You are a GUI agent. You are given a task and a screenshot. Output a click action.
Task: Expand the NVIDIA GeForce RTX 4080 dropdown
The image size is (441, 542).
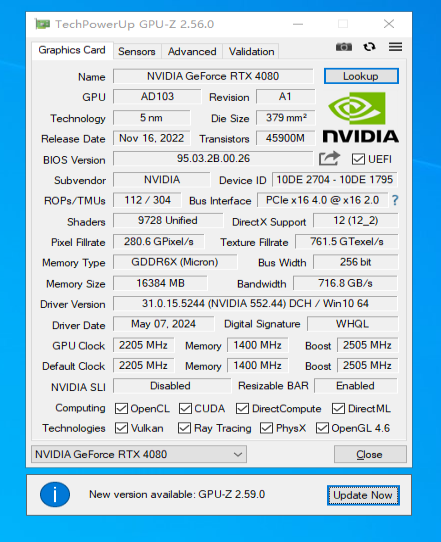(139, 454)
